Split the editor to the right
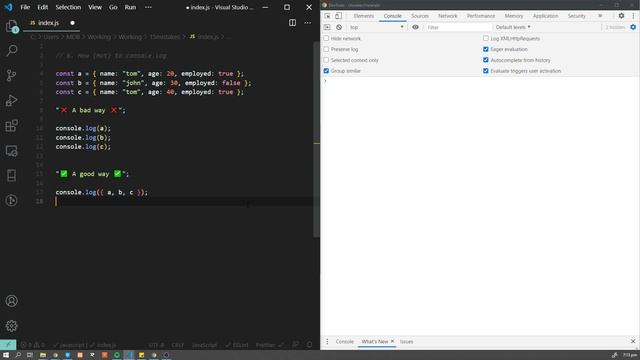 click(x=292, y=23)
